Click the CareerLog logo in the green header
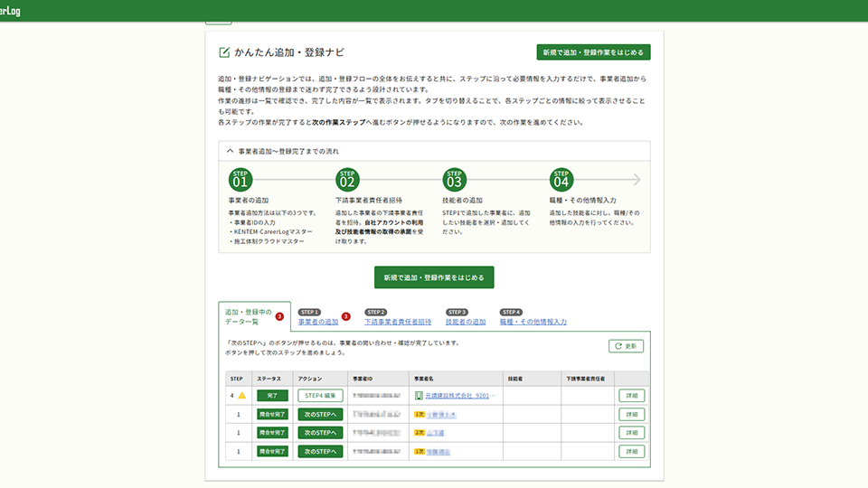The width and height of the screenshot is (868, 488). click(10, 11)
